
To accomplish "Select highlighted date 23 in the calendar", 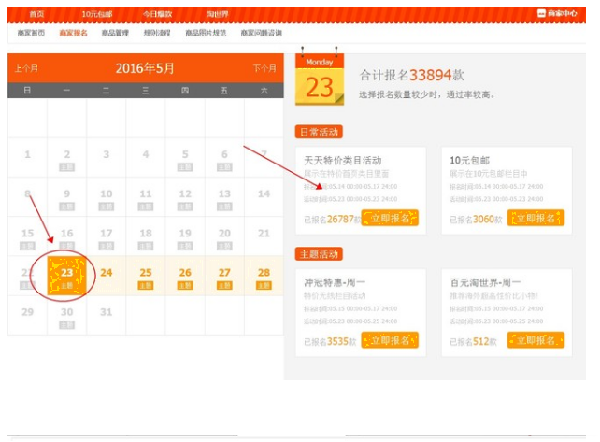I will click(x=67, y=276).
